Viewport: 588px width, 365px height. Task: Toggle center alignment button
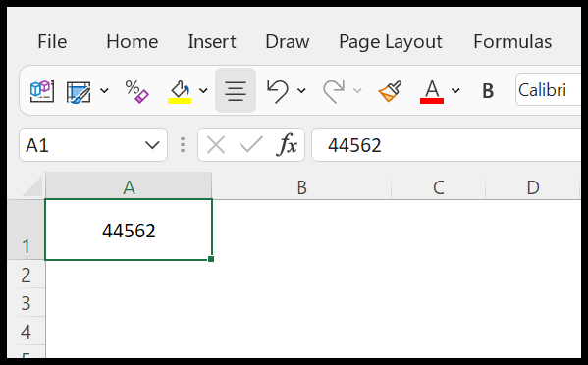pos(236,90)
